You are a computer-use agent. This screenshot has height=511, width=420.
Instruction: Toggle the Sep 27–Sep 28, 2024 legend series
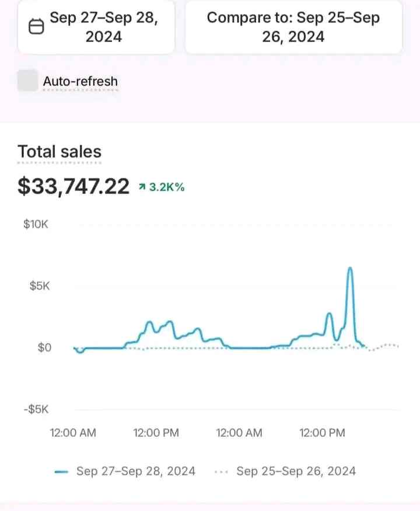pyautogui.click(x=135, y=471)
